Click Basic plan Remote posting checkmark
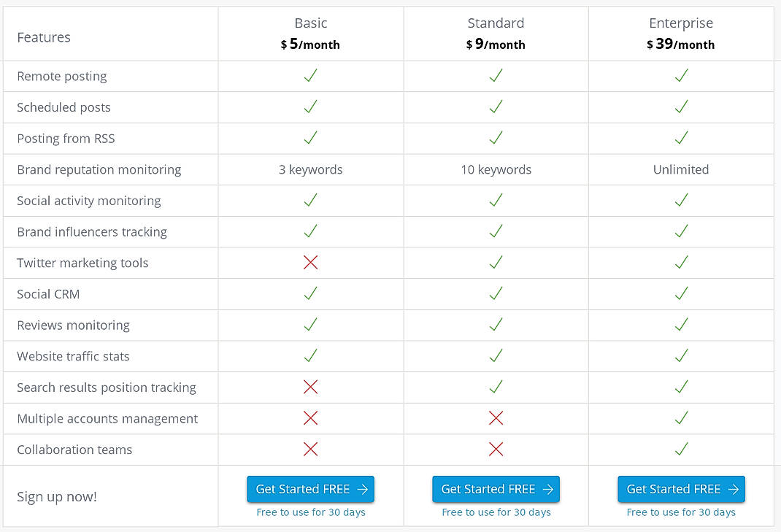 (310, 76)
